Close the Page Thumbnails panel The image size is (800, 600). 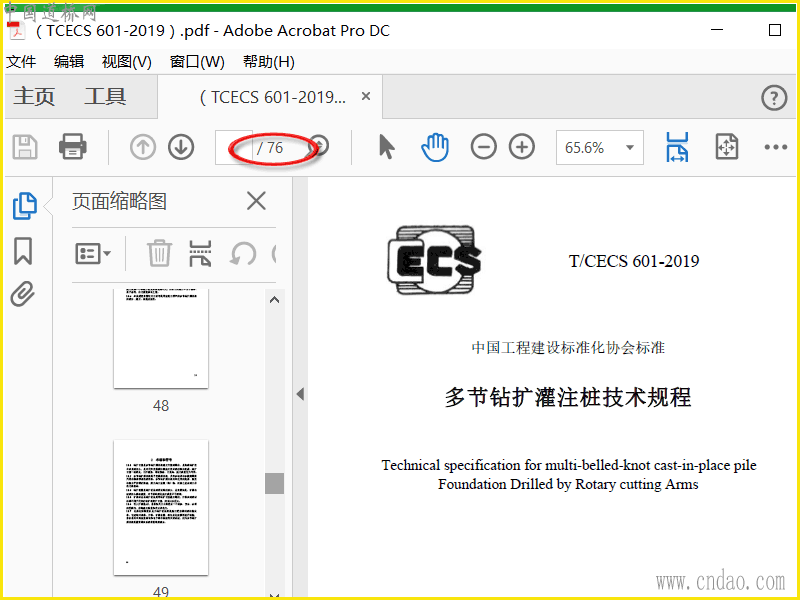tap(256, 201)
